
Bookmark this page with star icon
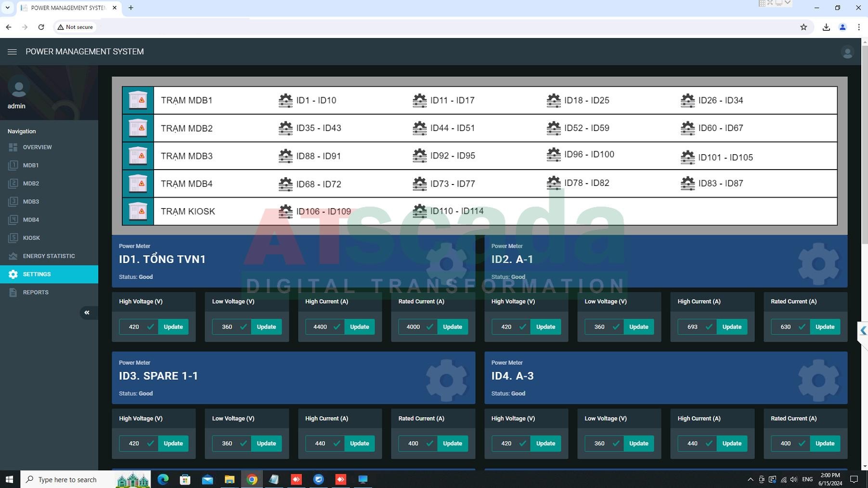pos(803,27)
